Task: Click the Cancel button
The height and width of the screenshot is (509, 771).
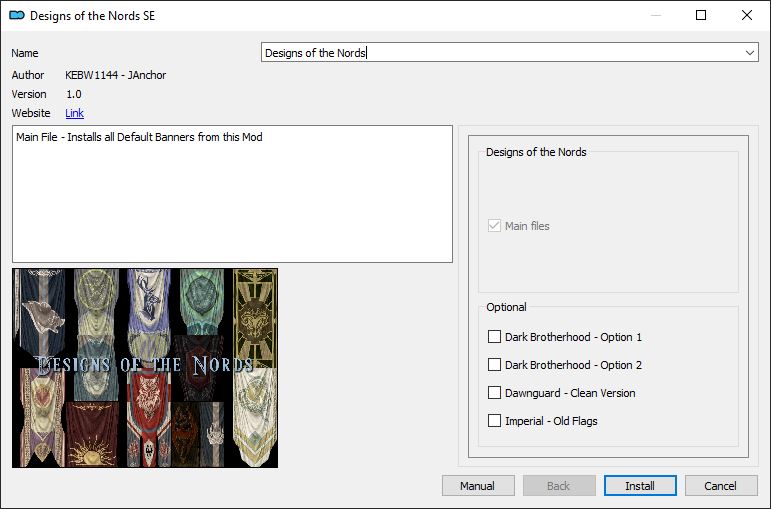Action: pos(720,486)
